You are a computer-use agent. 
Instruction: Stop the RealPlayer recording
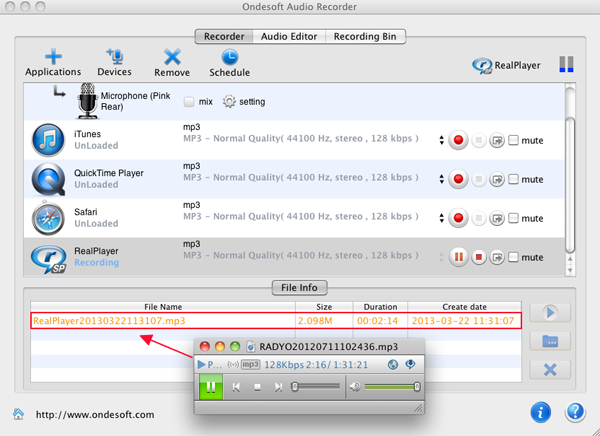click(478, 257)
